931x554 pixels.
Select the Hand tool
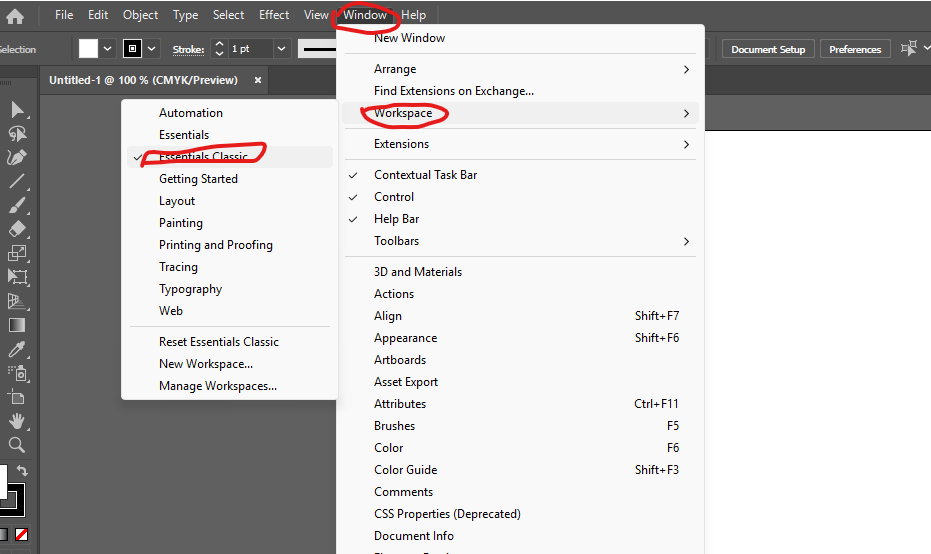coord(17,421)
